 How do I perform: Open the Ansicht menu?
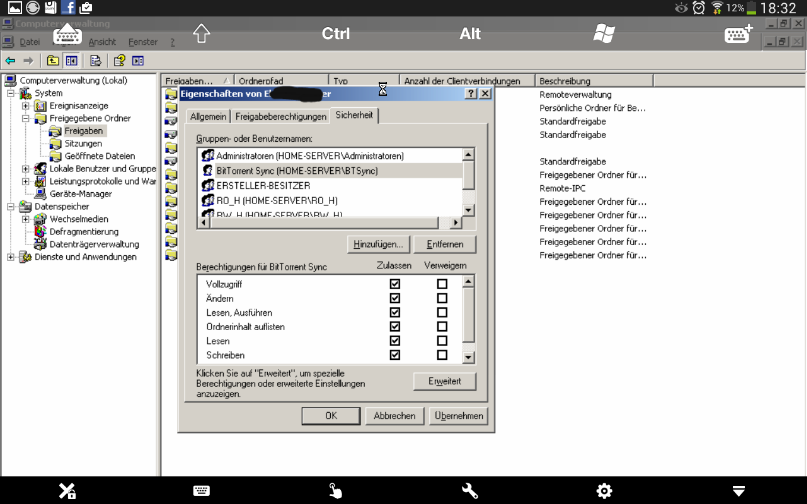coord(102,42)
